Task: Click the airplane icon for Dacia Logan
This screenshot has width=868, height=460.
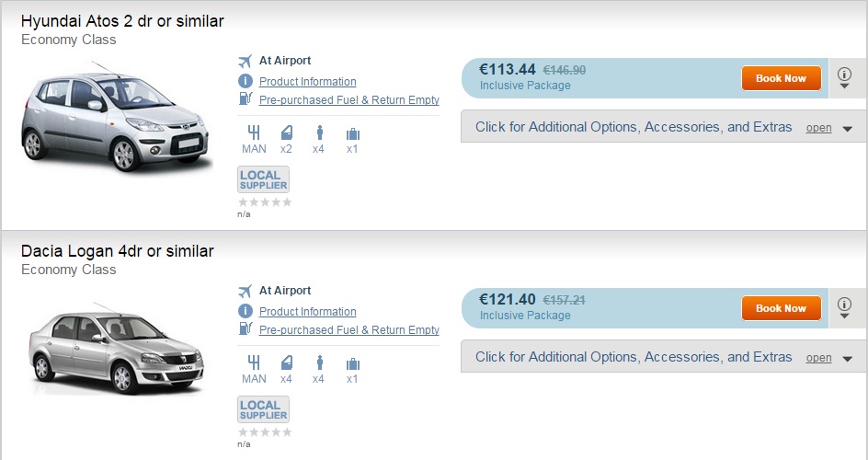Action: click(245, 292)
